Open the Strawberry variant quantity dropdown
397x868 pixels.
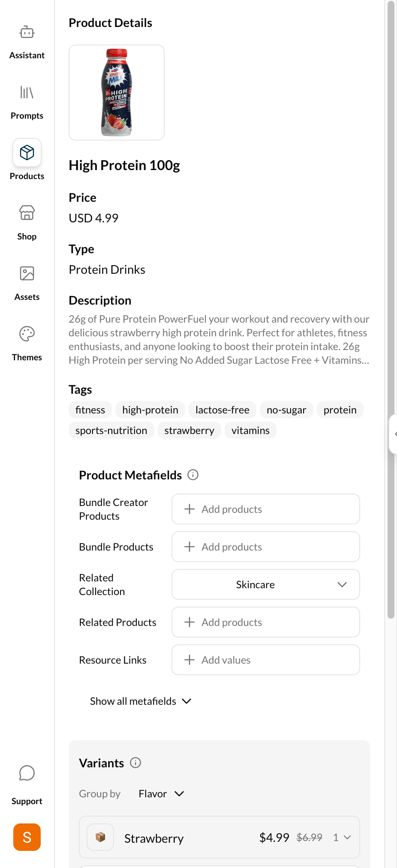point(342,838)
